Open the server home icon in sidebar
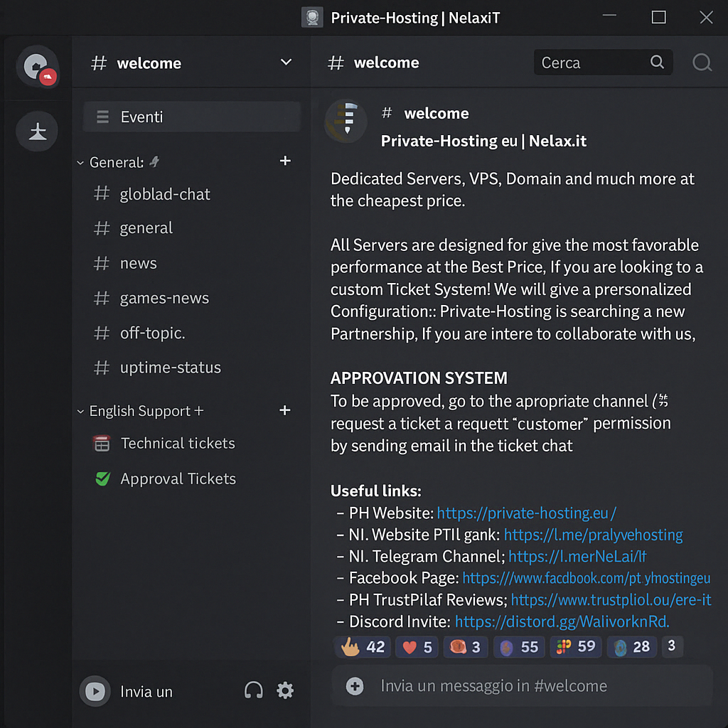 click(37, 68)
